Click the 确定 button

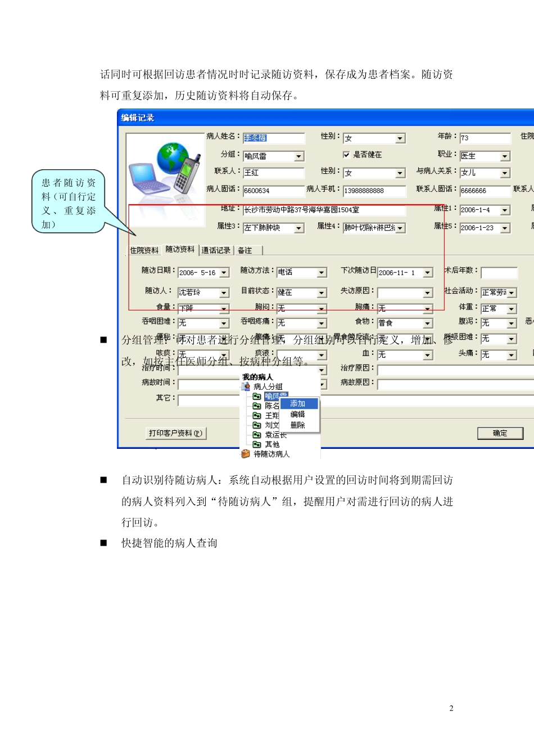click(500, 433)
